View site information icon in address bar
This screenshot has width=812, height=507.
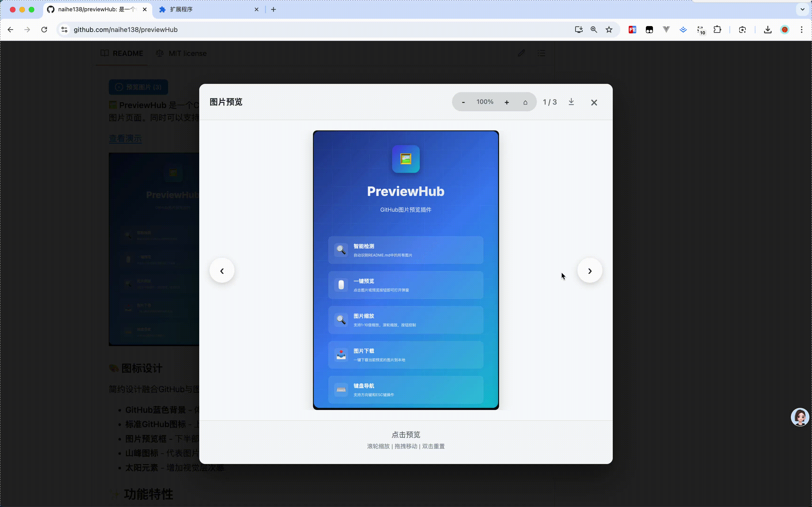64,30
